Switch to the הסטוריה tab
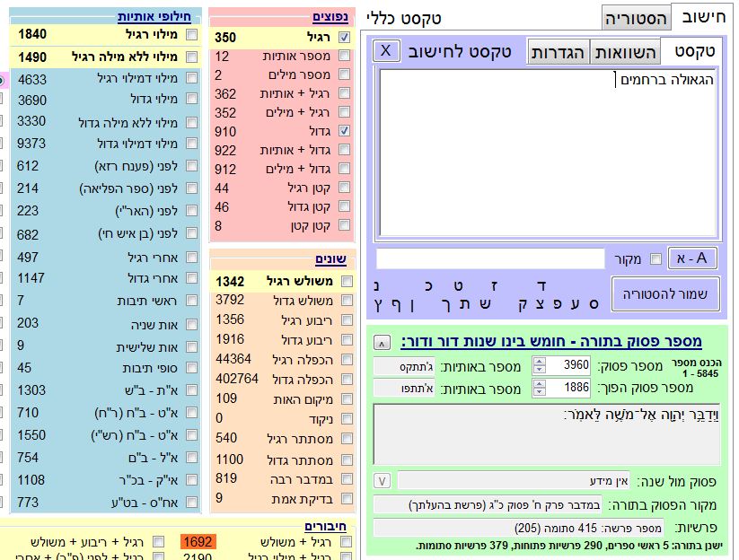739x560 pixels. [636, 18]
